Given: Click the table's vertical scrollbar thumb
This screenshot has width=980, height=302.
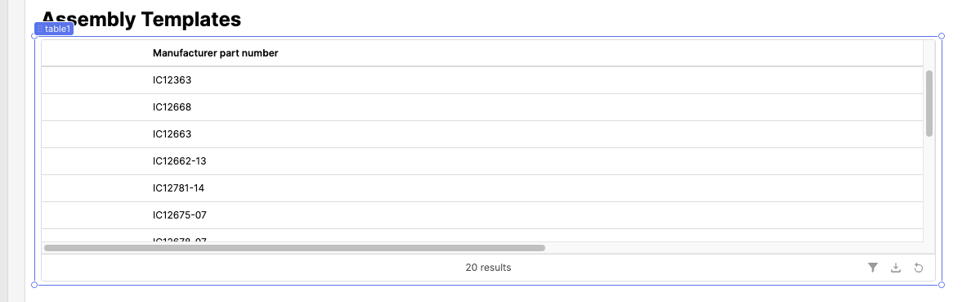Looking at the screenshot, I should pos(929,103).
